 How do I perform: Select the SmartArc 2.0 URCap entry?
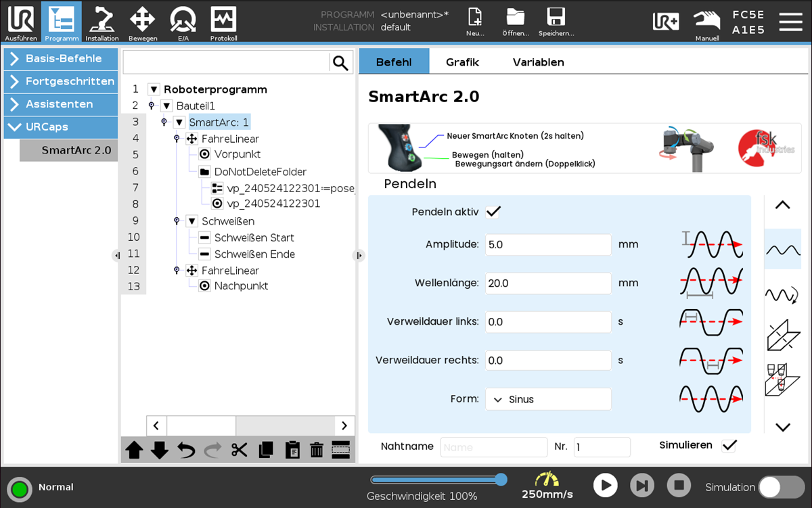tap(69, 150)
